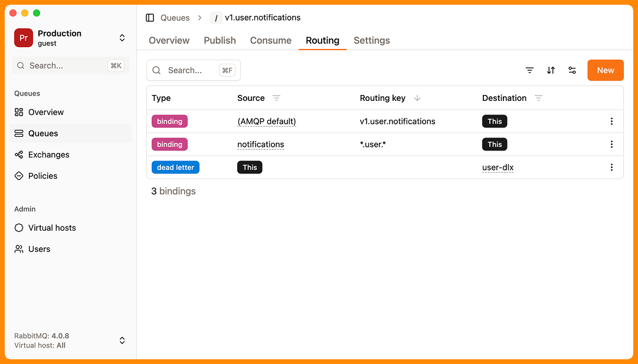The image size is (638, 364).
Task: Expand the virtual host selector chevron
Action: (x=122, y=340)
